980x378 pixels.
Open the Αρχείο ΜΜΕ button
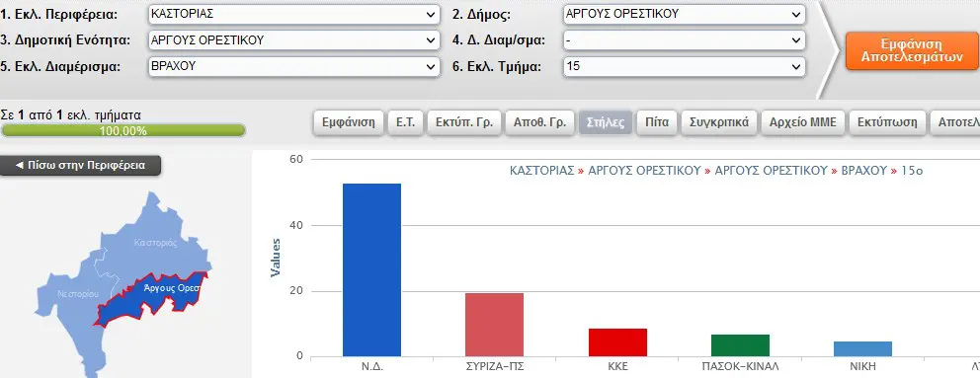coord(802,122)
